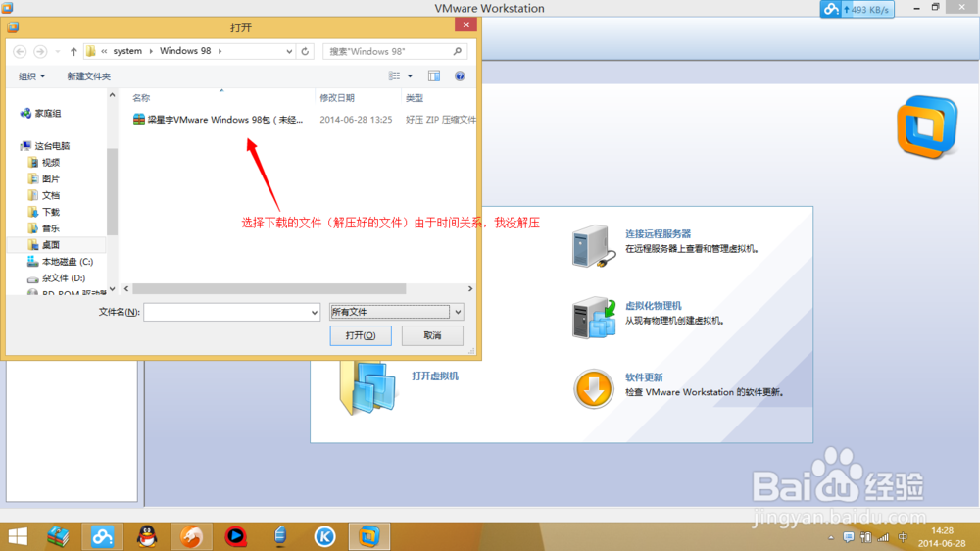980x551 pixels.
Task: Click the Windows Start button on taskbar
Action: [18, 536]
